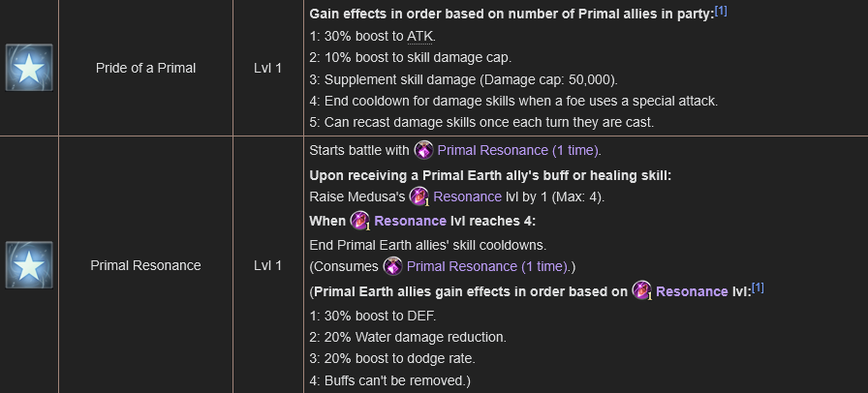Select the 'Primal Resonance' name cell

pos(145,265)
